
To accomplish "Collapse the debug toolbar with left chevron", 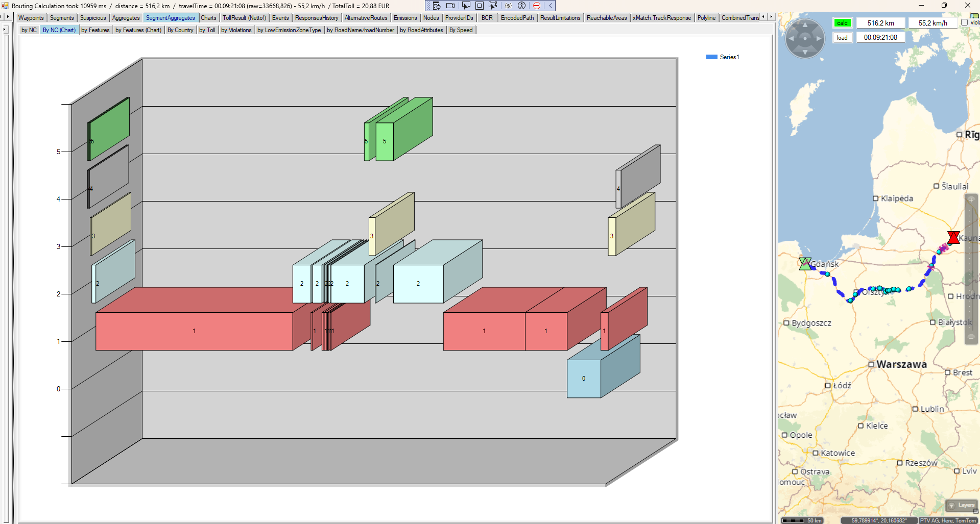I will [551, 6].
